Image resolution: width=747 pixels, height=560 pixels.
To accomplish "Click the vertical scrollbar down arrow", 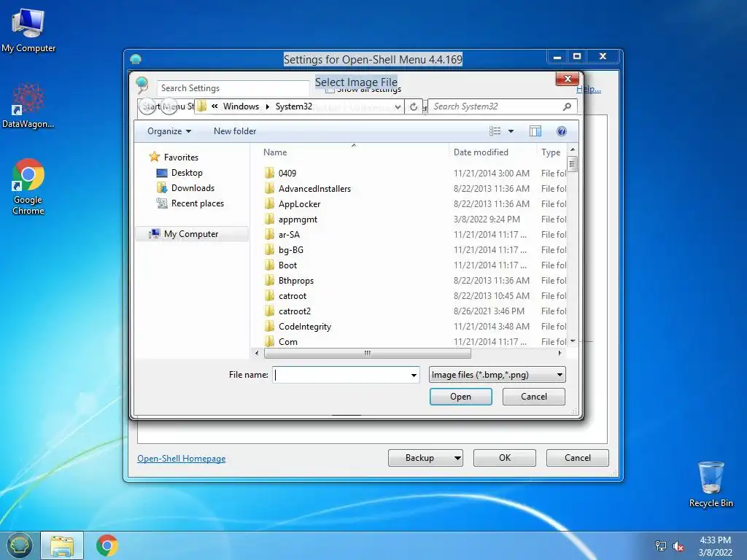I will [573, 341].
